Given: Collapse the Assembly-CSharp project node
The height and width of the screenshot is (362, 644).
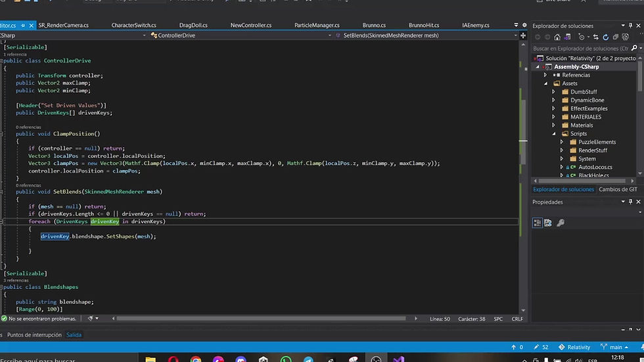Looking at the screenshot, I should coord(538,67).
